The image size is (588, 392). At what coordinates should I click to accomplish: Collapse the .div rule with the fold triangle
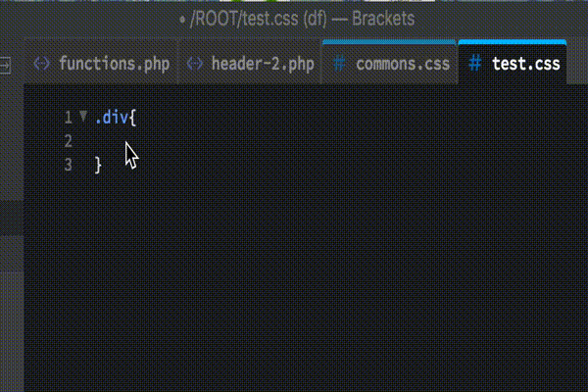83,116
